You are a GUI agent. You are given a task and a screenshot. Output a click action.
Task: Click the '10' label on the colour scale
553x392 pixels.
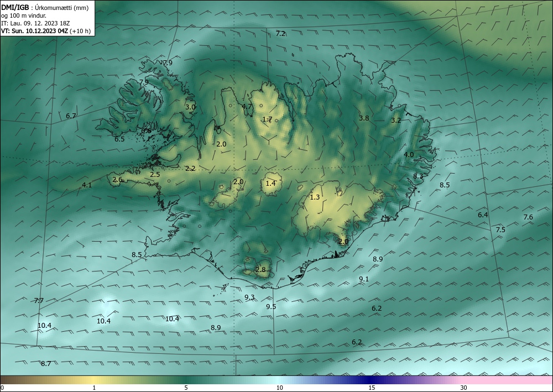pos(279,388)
